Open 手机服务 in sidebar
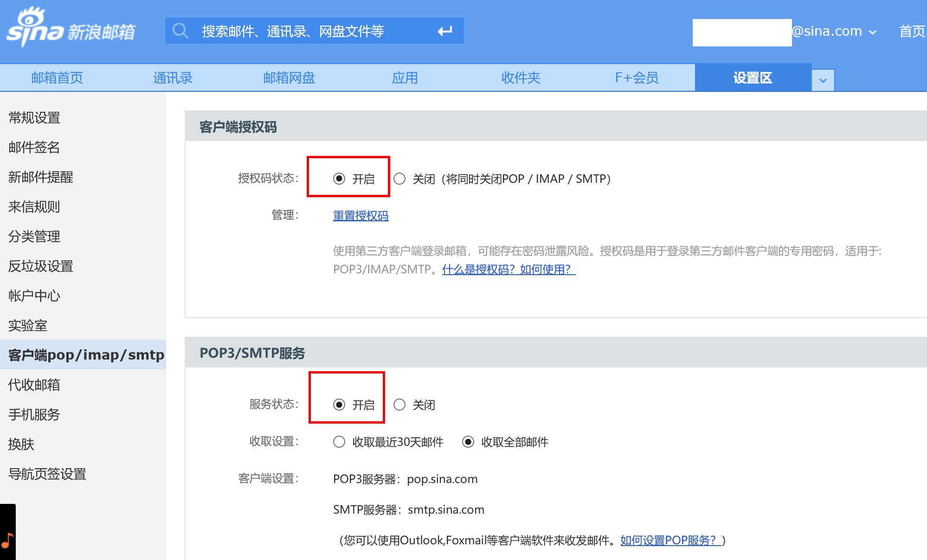 (x=34, y=415)
